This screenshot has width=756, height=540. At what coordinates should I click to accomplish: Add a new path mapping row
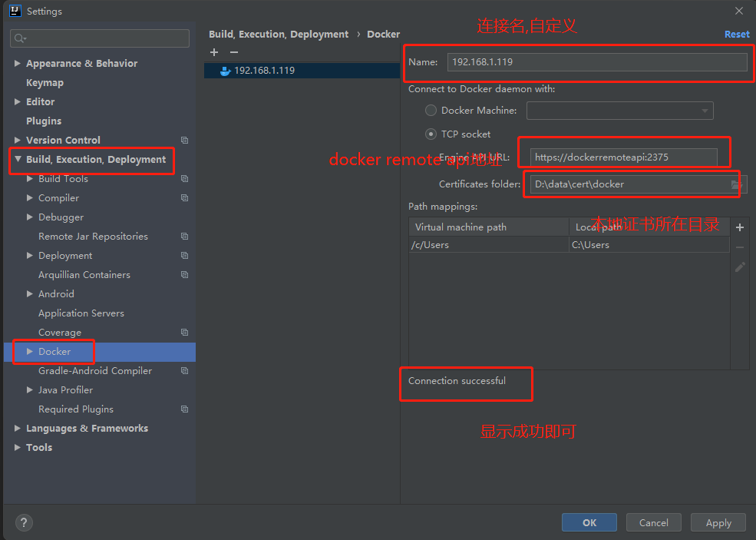pos(740,227)
